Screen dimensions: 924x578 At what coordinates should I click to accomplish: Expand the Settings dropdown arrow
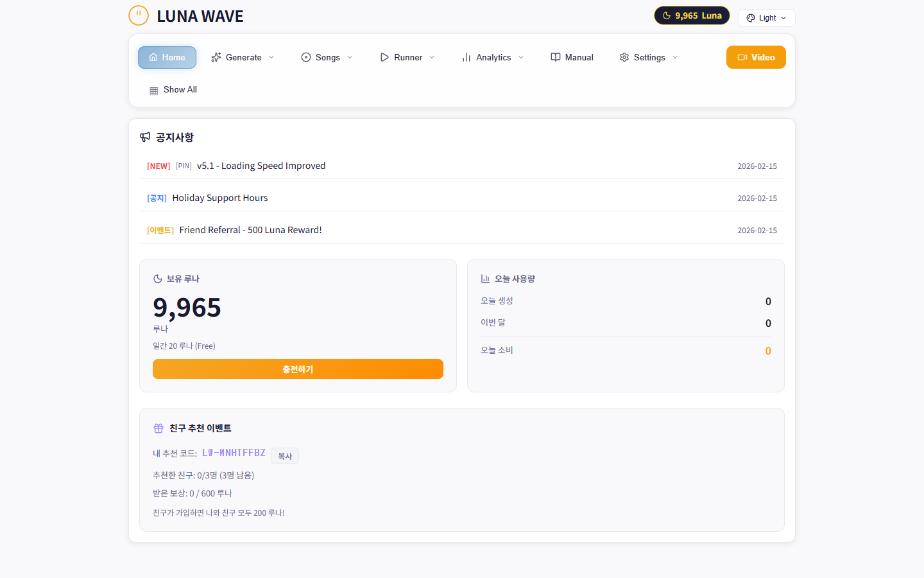[675, 57]
